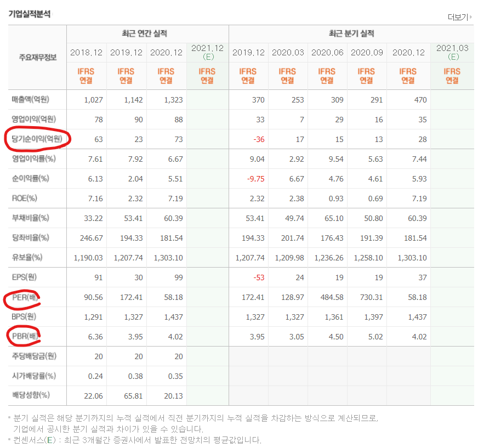The height and width of the screenshot is (448, 478).
Task: Select the 1,258.10 reserve ratio value
Action: click(x=368, y=258)
